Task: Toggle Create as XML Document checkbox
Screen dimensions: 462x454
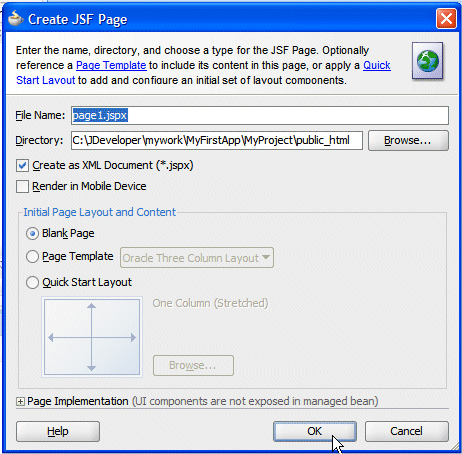Action: [x=22, y=166]
